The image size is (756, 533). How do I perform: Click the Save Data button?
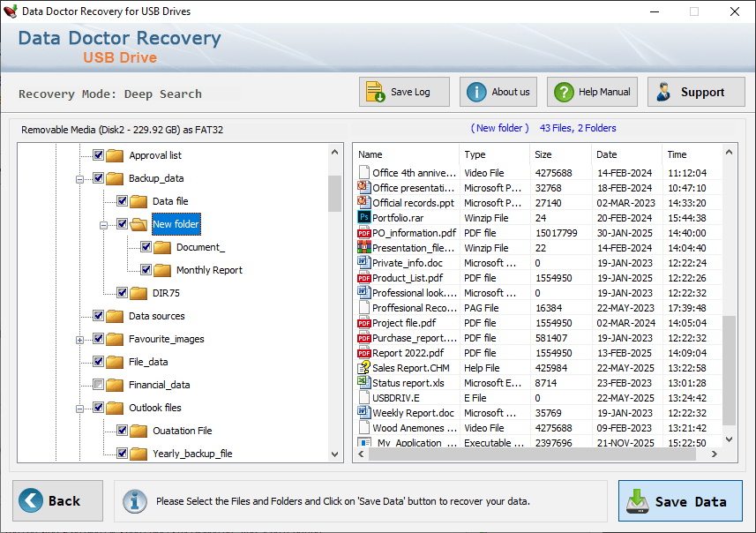[680, 500]
